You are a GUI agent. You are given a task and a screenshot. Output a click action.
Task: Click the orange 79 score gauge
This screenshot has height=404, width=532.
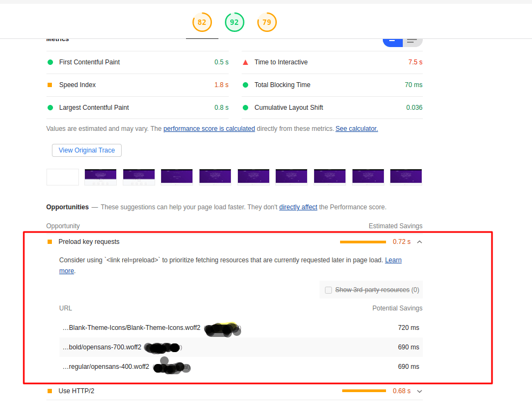(267, 22)
